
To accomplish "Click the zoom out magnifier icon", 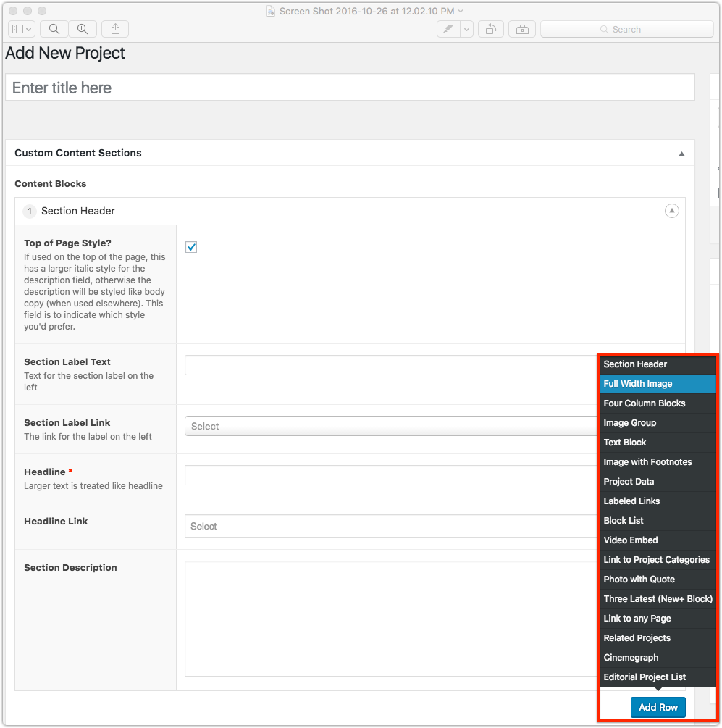I will click(x=54, y=29).
